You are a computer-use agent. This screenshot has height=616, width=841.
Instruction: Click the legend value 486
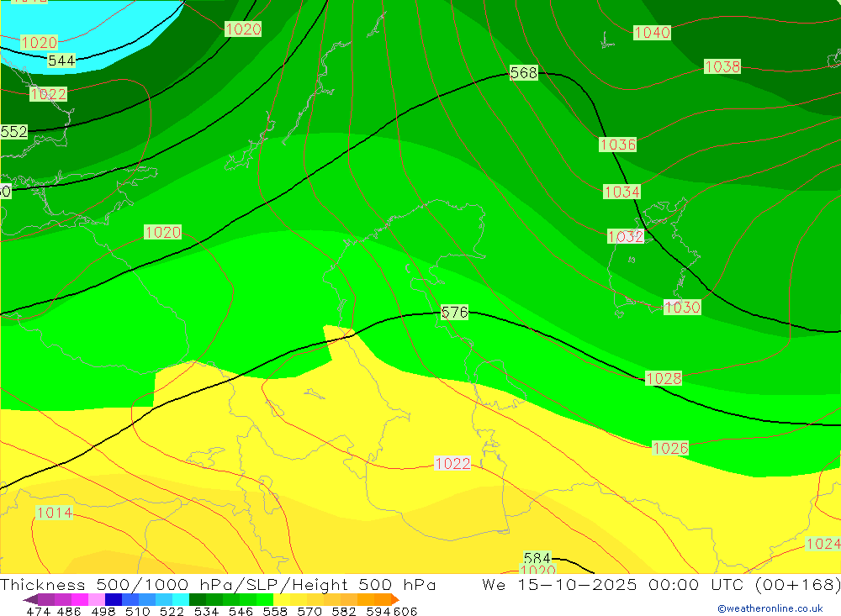point(69,611)
